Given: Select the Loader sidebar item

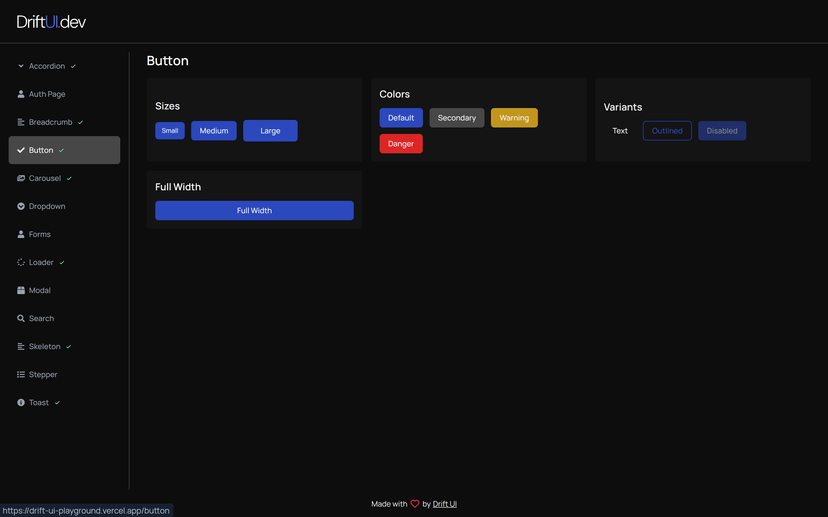Looking at the screenshot, I should tap(64, 262).
